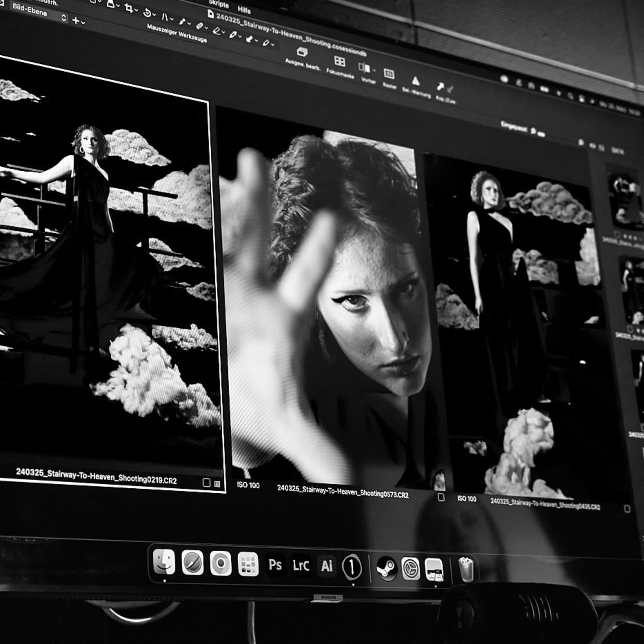
Task: Open Preview from the Dock
Action: coord(434,570)
